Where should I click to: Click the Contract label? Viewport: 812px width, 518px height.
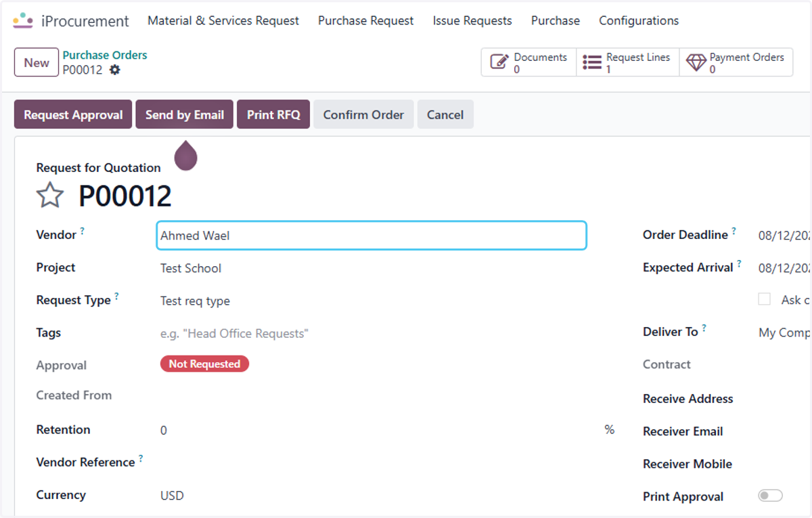[667, 364]
